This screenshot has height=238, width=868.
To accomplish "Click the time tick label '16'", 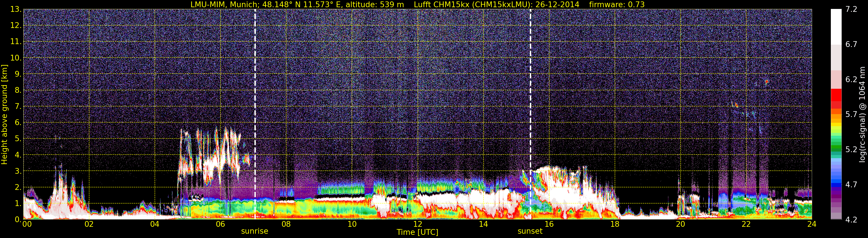I will pyautogui.click(x=549, y=224).
